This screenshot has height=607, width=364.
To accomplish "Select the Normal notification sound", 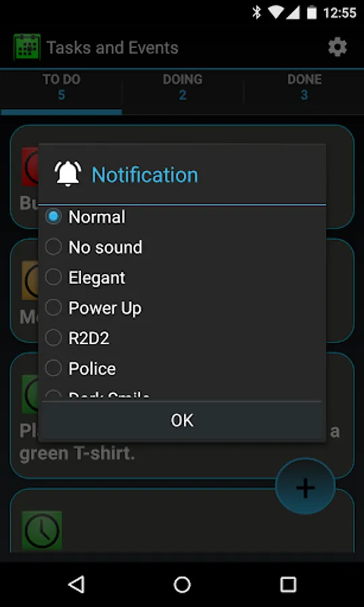I will [x=182, y=216].
